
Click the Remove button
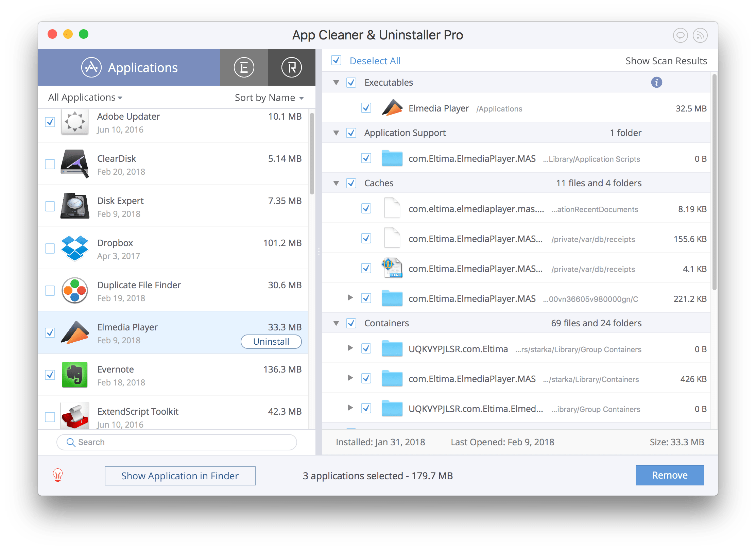669,475
